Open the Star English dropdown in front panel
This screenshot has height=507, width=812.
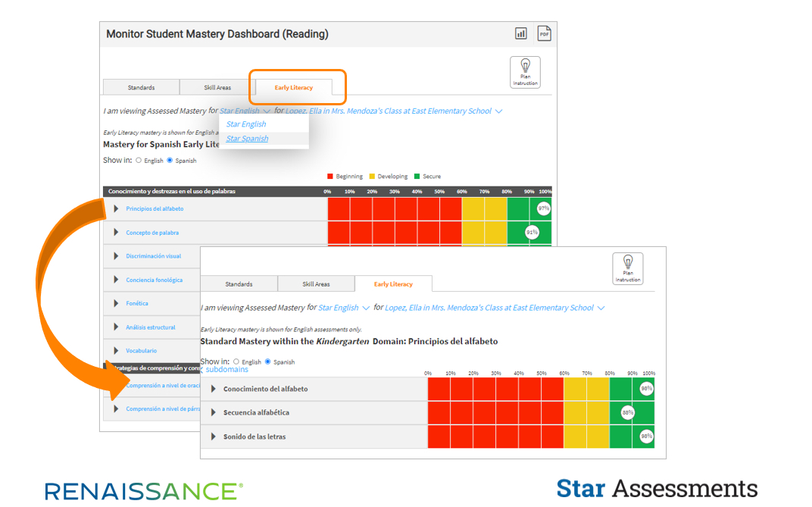(x=344, y=308)
